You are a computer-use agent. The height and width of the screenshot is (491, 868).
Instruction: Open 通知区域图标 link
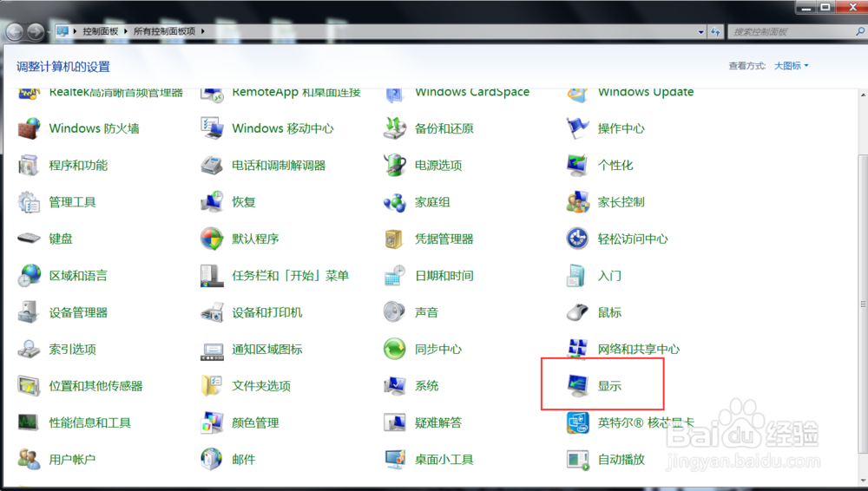pyautogui.click(x=267, y=350)
